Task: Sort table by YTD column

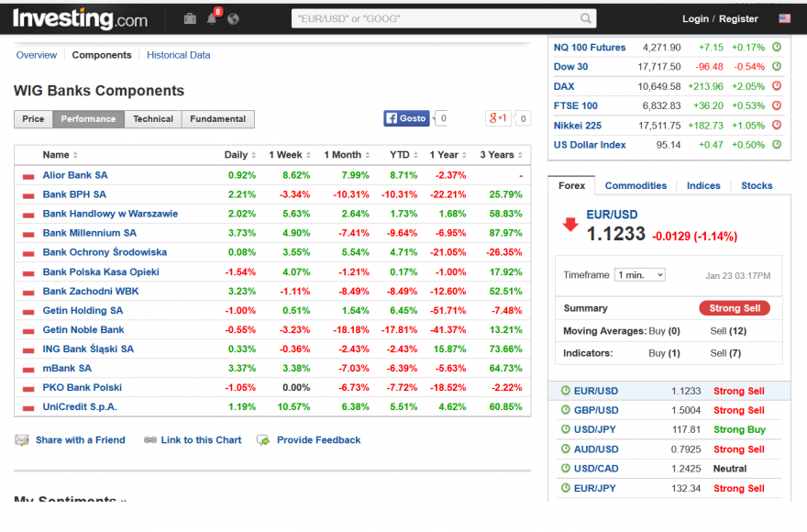Action: point(403,154)
